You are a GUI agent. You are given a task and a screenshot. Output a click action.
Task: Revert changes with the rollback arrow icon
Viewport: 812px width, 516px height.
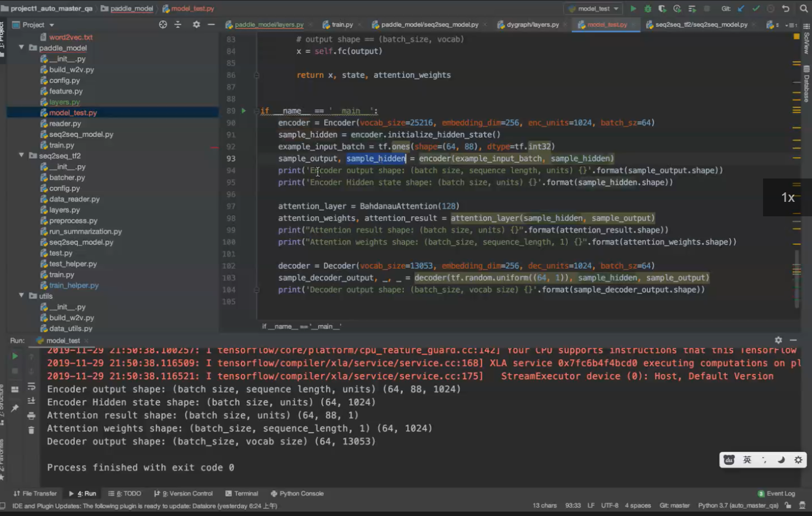(x=786, y=8)
